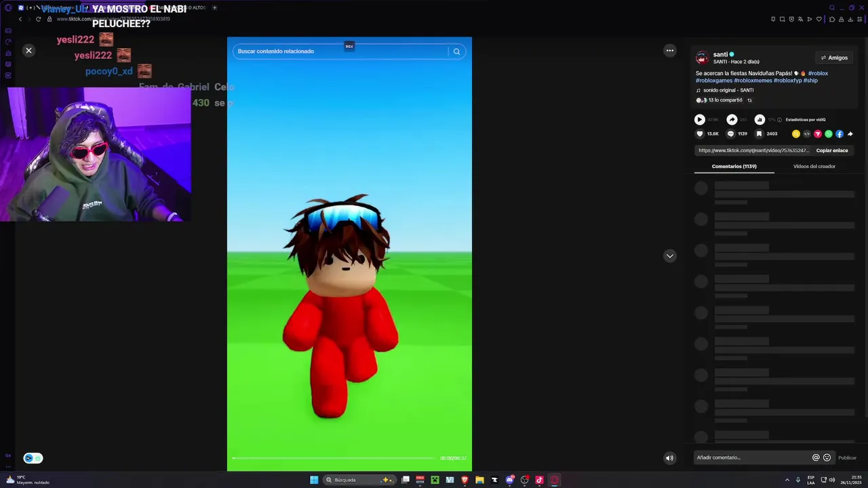Viewport: 868px width, 488px height.
Task: Click the vidIQ shares arrow icon
Action: coord(732,119)
